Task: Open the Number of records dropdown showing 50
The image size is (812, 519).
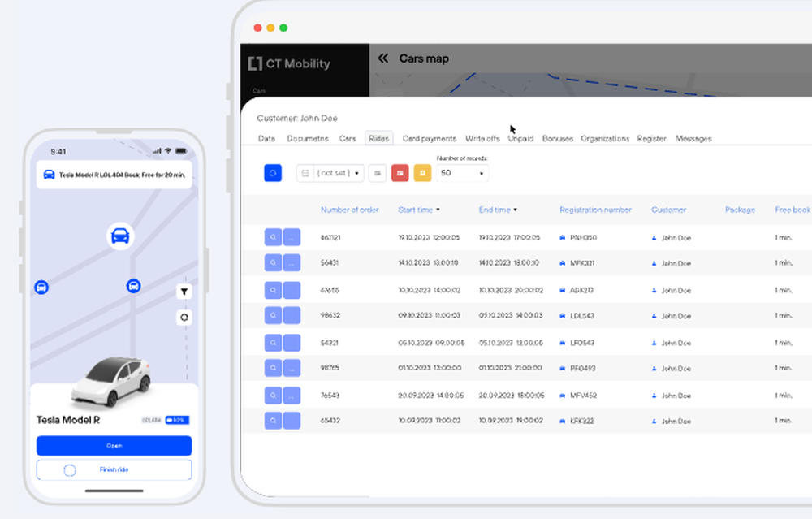Action: click(462, 173)
